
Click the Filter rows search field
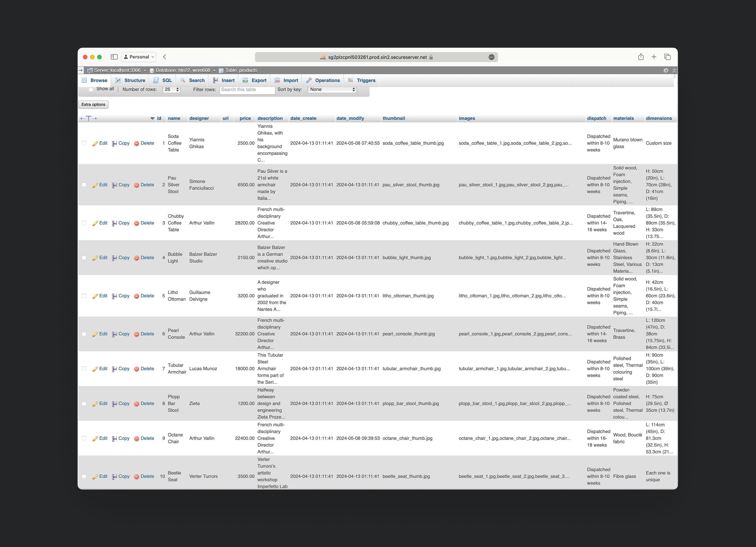click(247, 89)
